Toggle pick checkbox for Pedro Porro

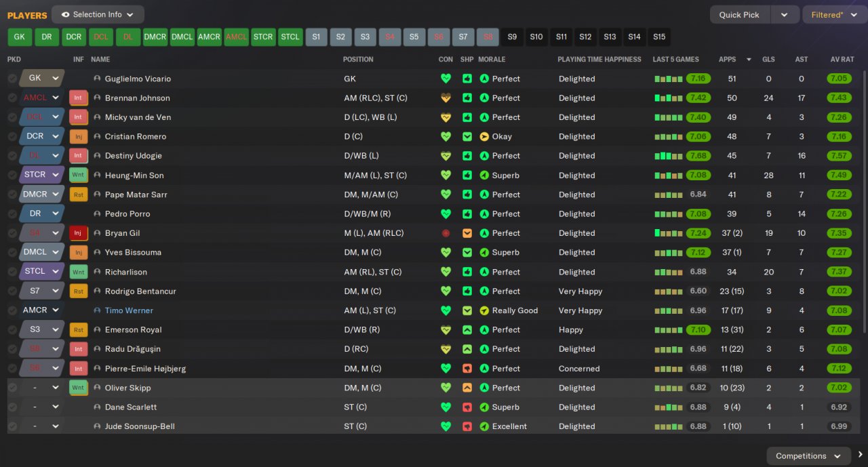pos(12,214)
